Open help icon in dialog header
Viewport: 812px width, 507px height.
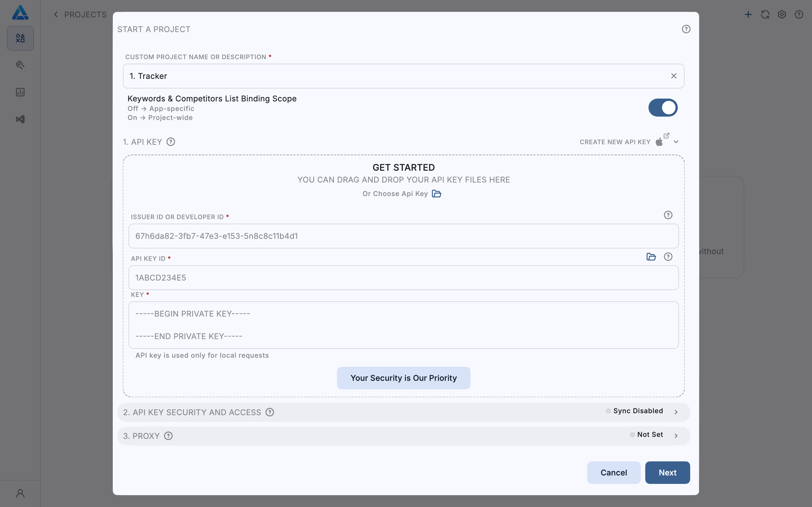pyautogui.click(x=686, y=29)
